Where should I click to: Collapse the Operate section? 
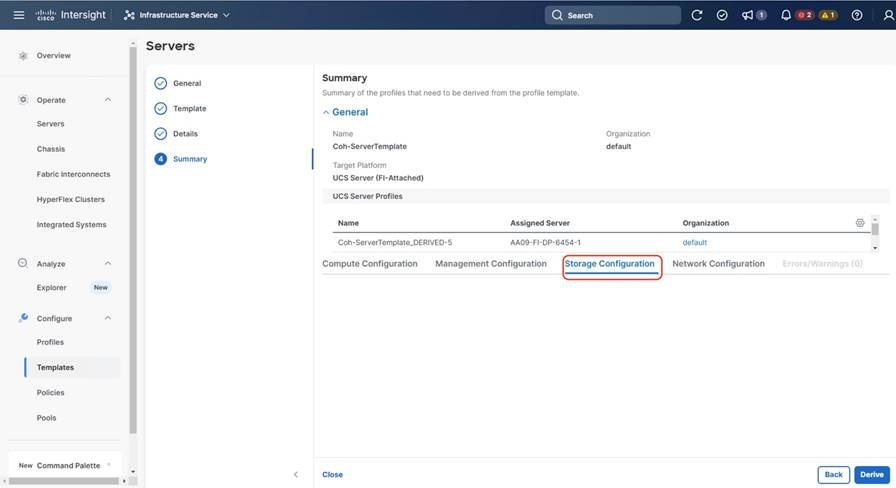(107, 99)
